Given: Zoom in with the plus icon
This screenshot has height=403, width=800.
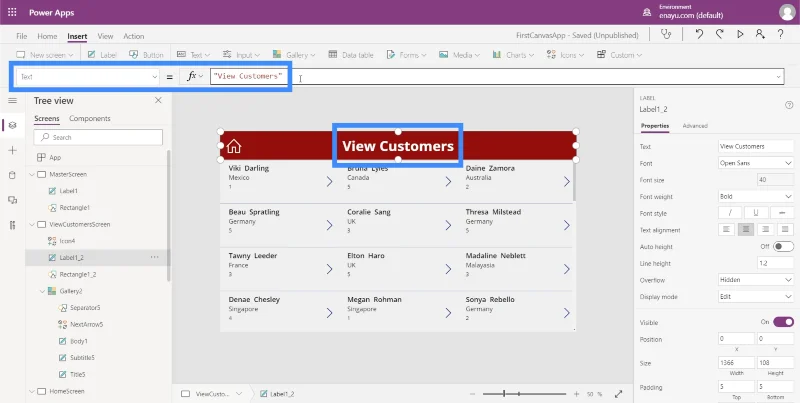Looking at the screenshot, I should (577, 394).
